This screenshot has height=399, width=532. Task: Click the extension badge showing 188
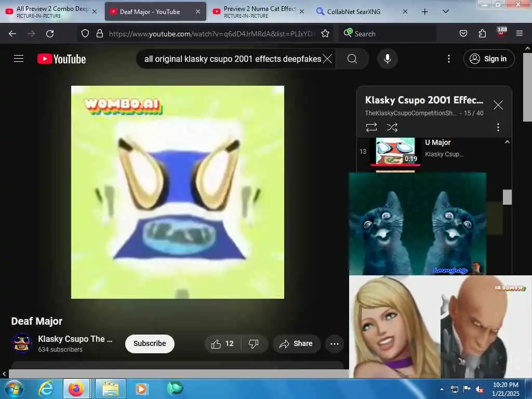(x=501, y=32)
